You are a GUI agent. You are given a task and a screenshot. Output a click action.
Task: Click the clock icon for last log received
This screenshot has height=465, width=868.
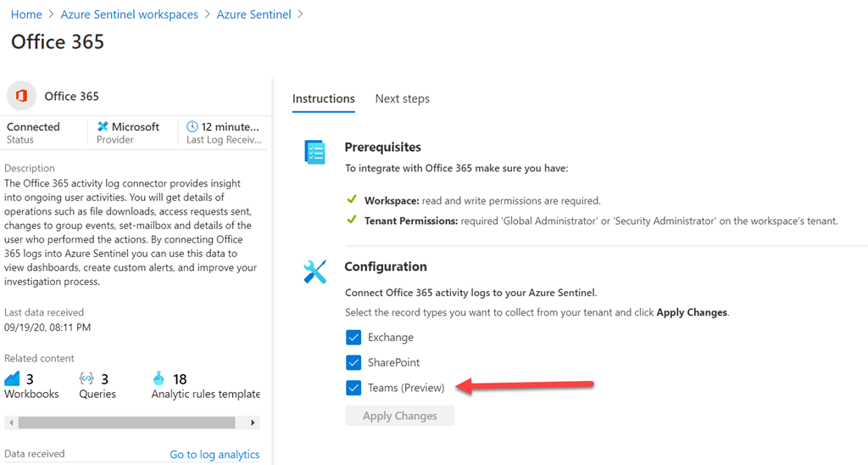tap(192, 126)
